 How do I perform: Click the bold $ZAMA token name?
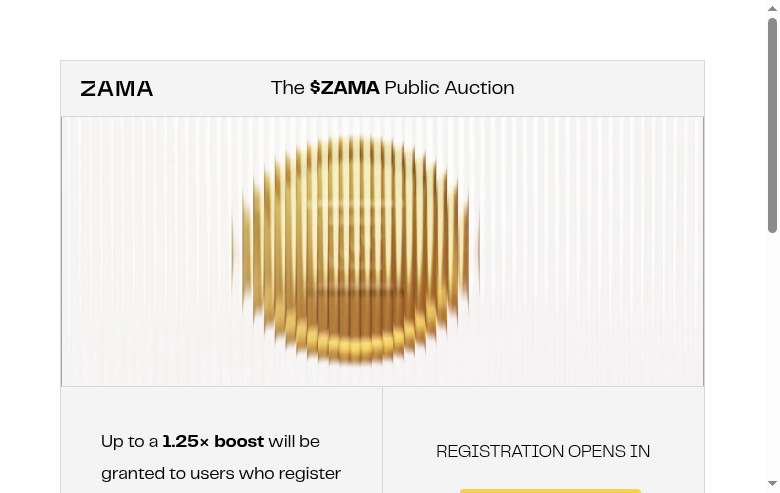click(345, 88)
